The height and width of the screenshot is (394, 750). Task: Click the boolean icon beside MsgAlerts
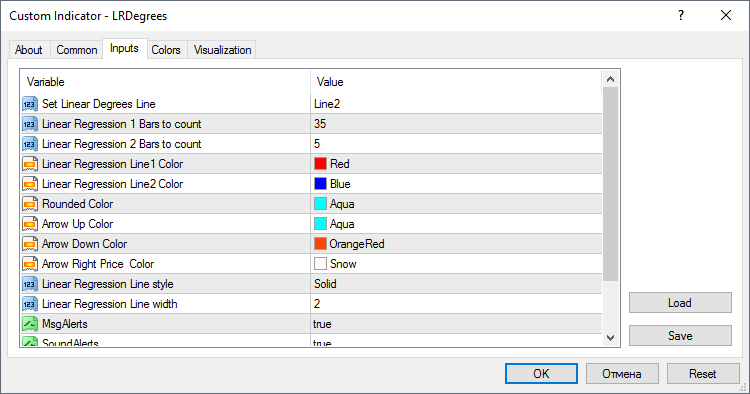click(30, 324)
